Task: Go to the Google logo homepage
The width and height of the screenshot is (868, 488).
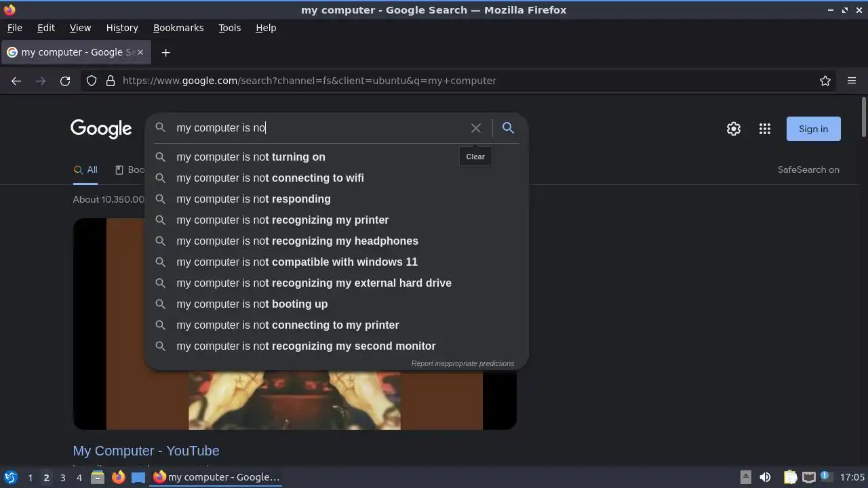Action: [x=101, y=129]
